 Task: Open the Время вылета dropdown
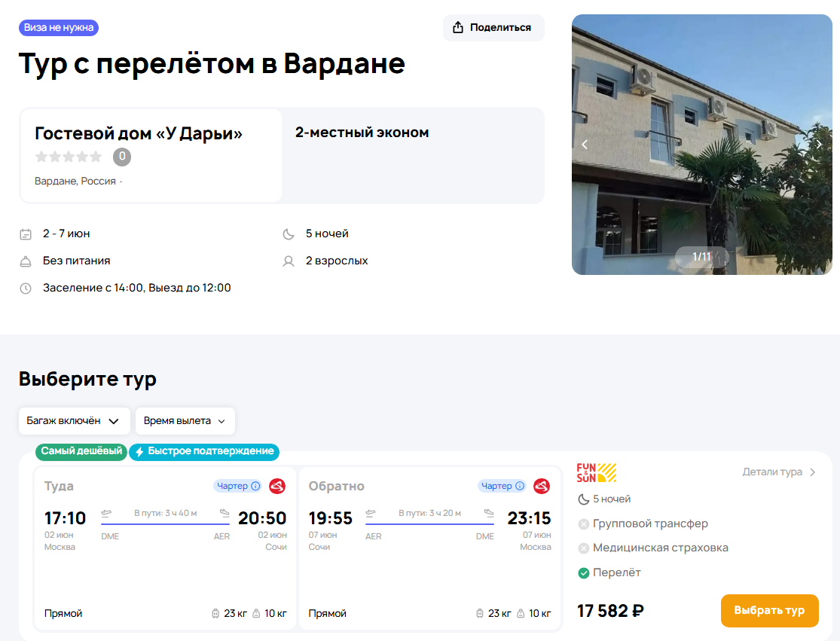(x=185, y=421)
